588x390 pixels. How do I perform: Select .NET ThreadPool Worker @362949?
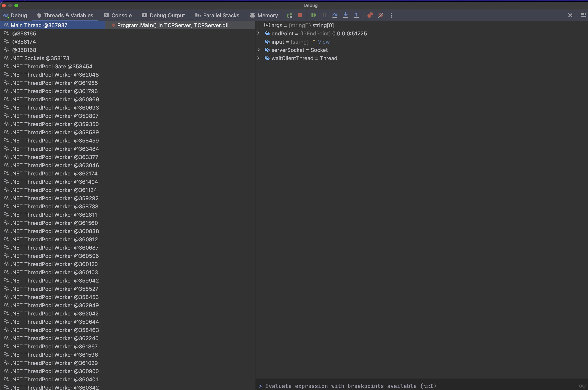click(52, 305)
